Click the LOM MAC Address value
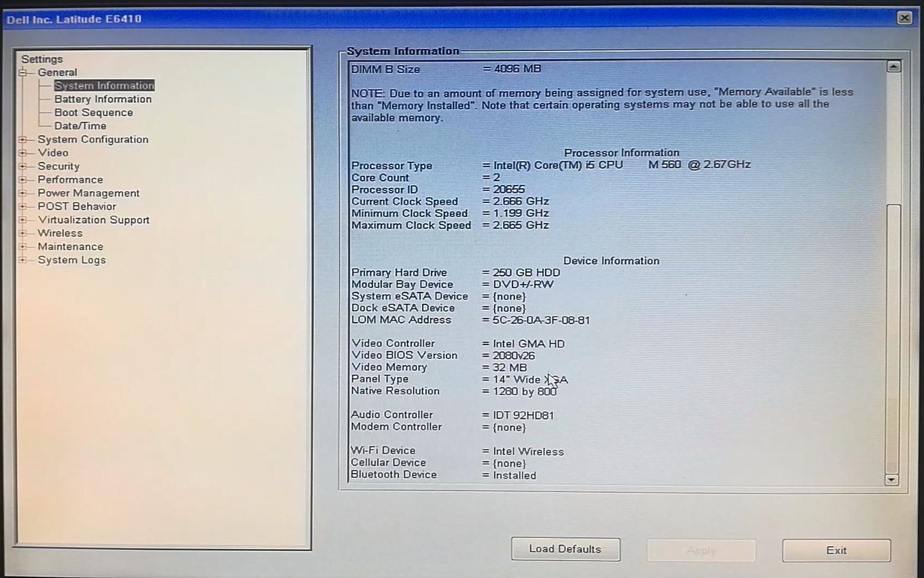This screenshot has height=578, width=924. (541, 320)
